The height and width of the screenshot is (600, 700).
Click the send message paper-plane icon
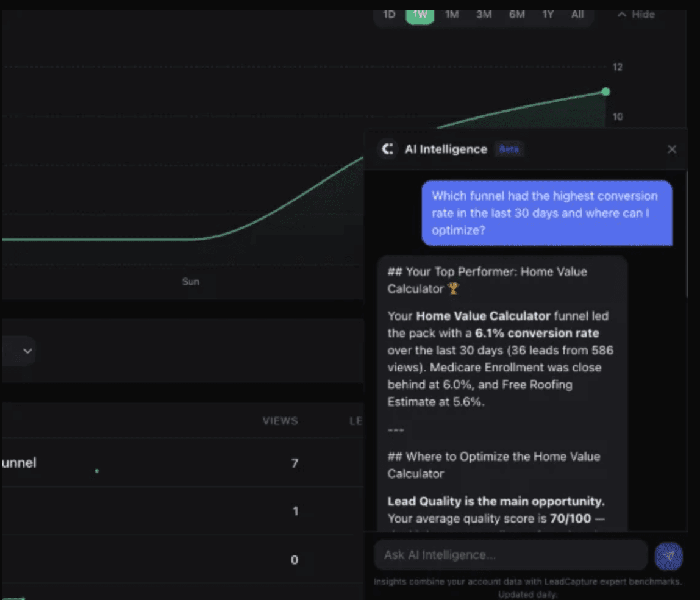point(669,555)
